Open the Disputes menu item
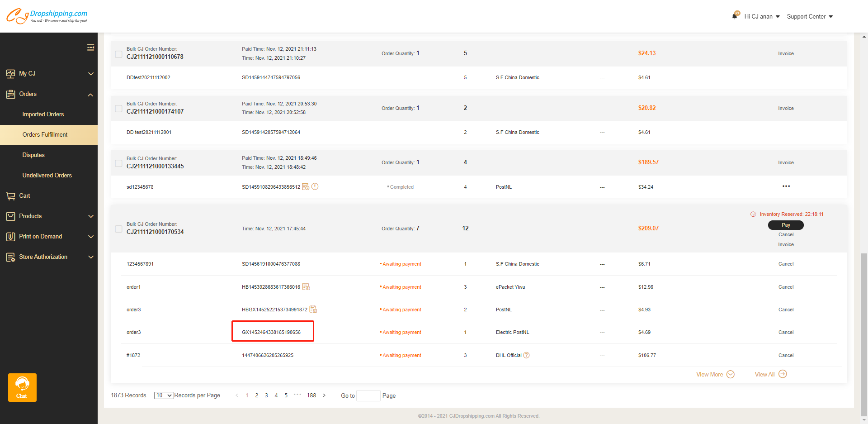The width and height of the screenshot is (868, 424). pos(33,155)
